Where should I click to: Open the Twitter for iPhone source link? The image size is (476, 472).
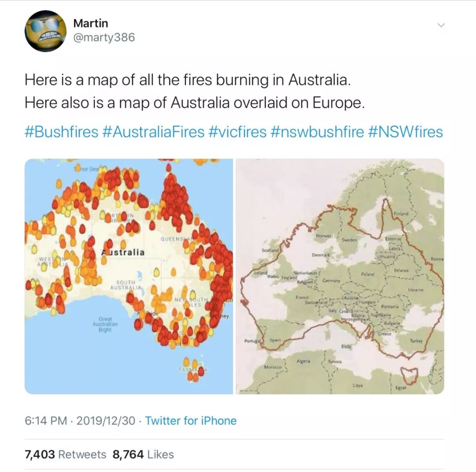pyautogui.click(x=191, y=420)
